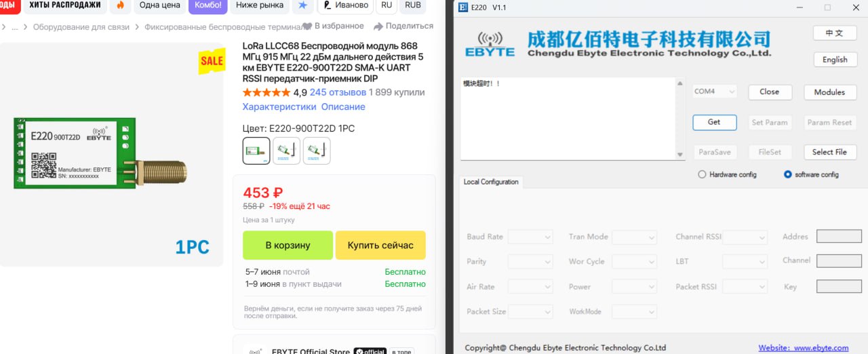Open the LBT dropdown
868x354 pixels.
click(745, 261)
